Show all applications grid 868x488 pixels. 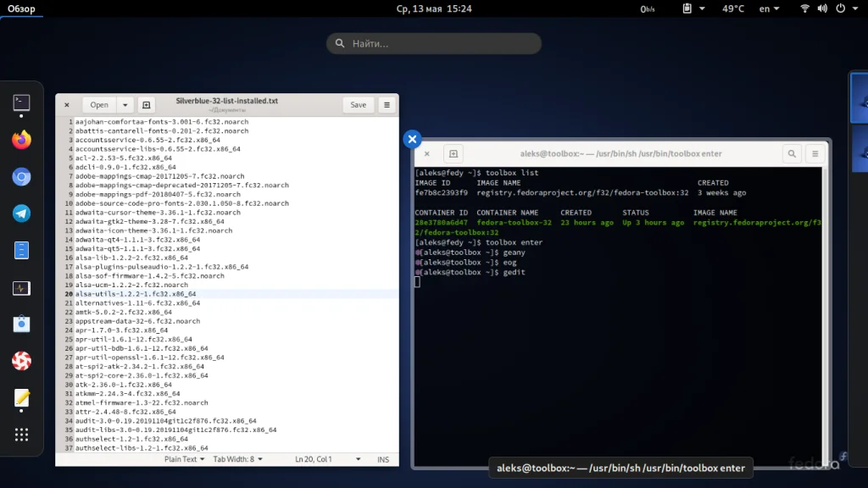click(22, 435)
